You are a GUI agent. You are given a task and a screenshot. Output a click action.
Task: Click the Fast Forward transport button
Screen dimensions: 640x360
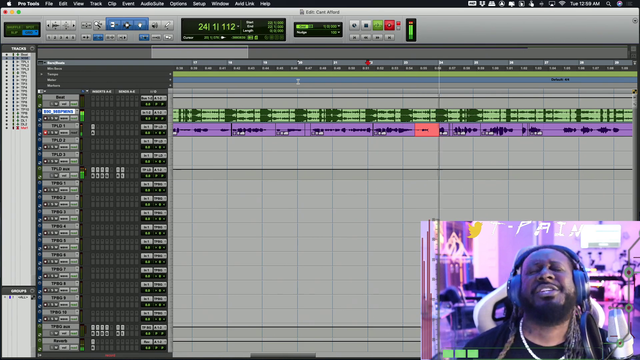pos(378,37)
